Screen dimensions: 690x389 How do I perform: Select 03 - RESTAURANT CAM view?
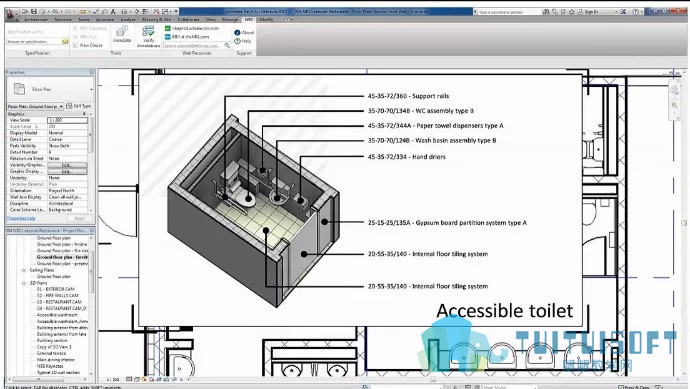(59, 302)
